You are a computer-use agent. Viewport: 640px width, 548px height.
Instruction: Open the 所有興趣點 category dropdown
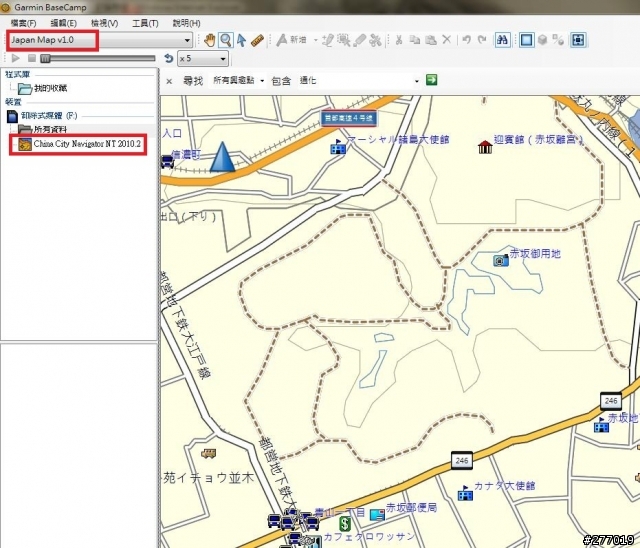(x=238, y=81)
